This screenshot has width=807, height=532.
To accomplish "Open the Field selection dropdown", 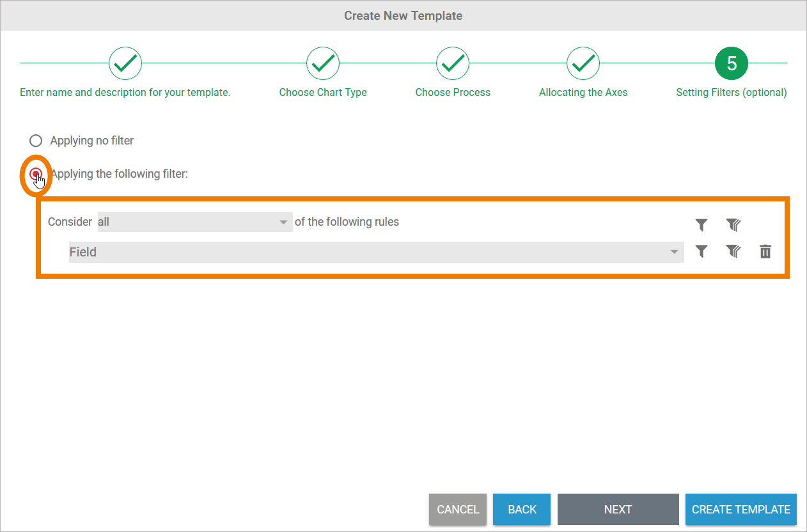I will point(376,252).
